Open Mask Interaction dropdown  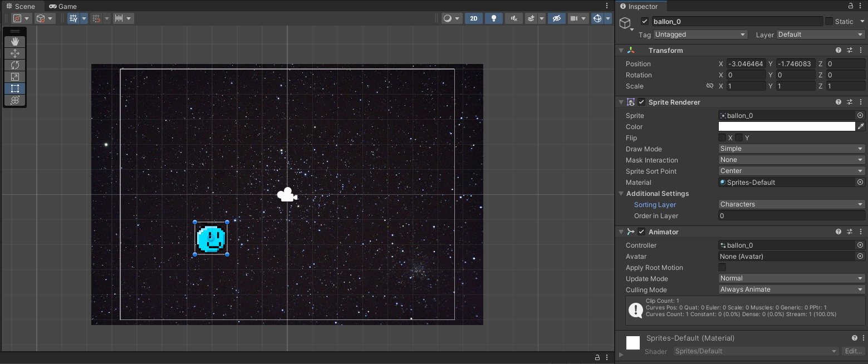click(x=792, y=160)
